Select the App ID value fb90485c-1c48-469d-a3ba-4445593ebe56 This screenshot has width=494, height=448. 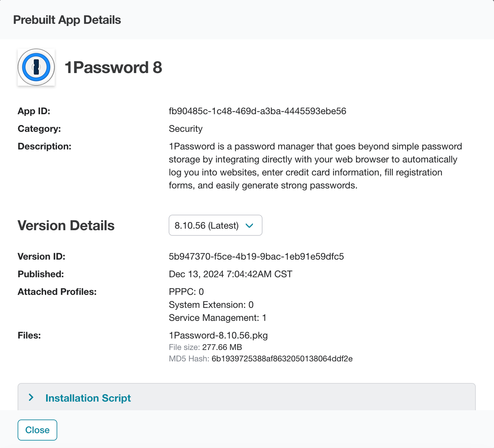click(258, 111)
